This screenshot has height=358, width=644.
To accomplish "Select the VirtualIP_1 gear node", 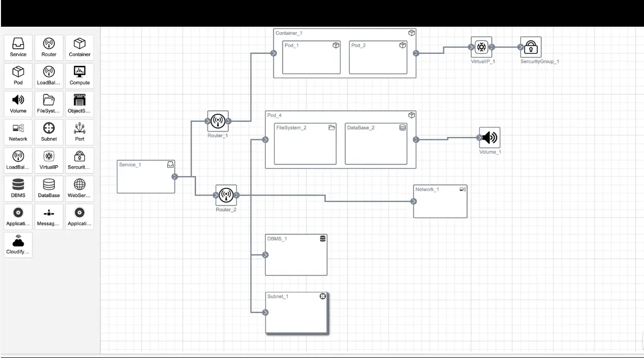I will pyautogui.click(x=481, y=47).
